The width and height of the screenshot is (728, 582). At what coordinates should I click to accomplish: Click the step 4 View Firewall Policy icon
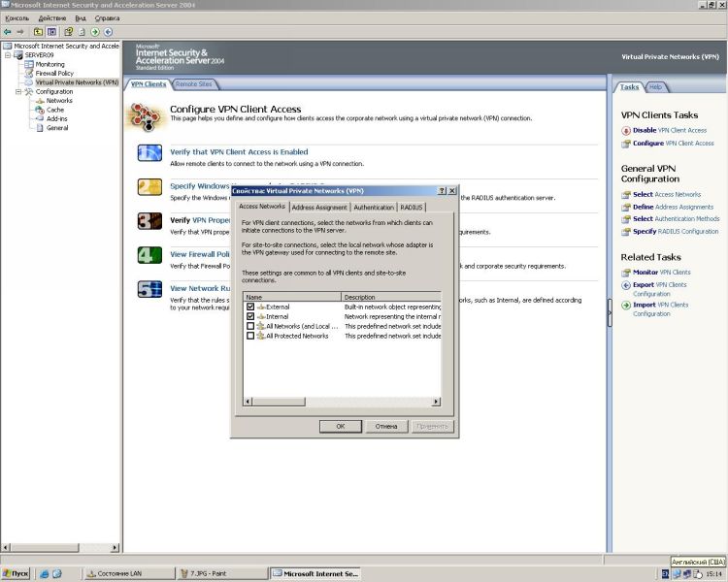tap(149, 255)
